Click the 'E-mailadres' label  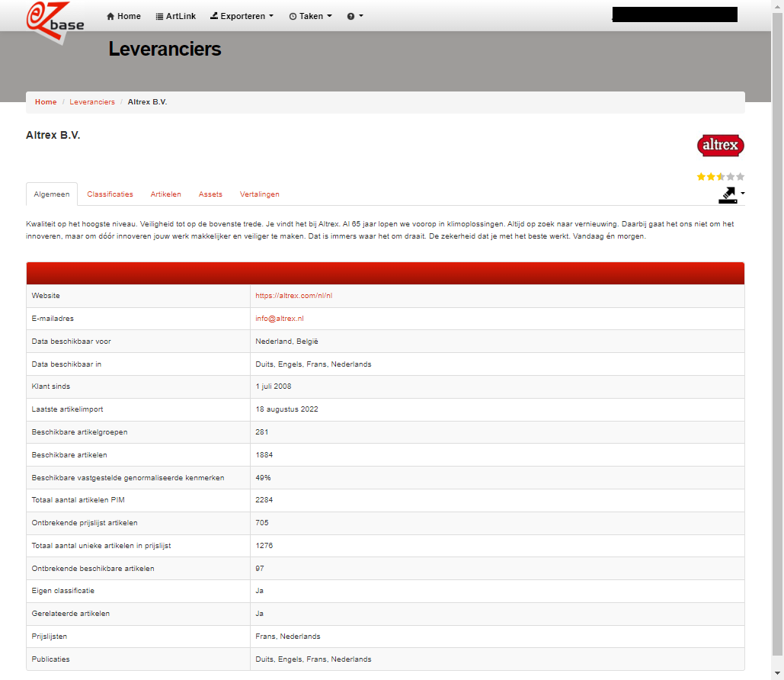point(53,318)
